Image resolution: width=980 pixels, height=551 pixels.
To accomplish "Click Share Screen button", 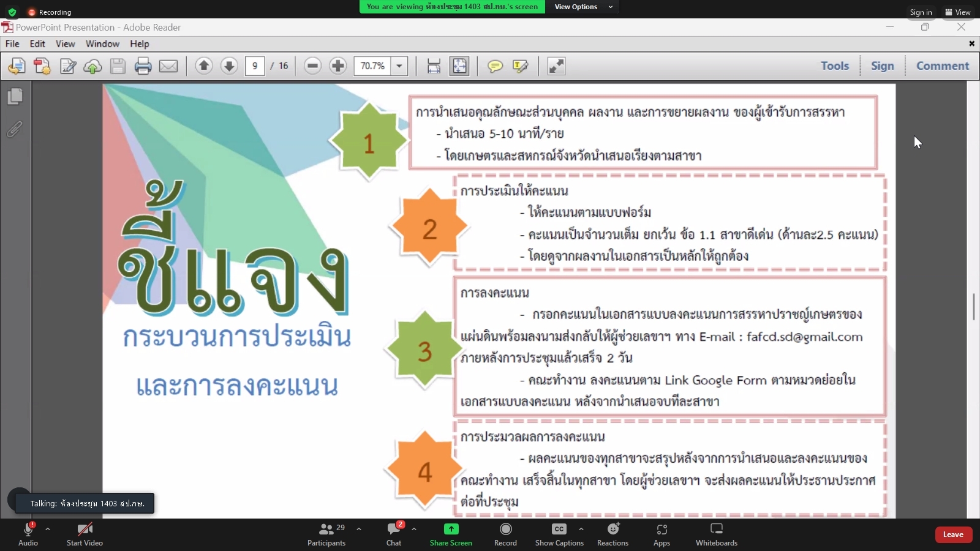I will coord(451,534).
